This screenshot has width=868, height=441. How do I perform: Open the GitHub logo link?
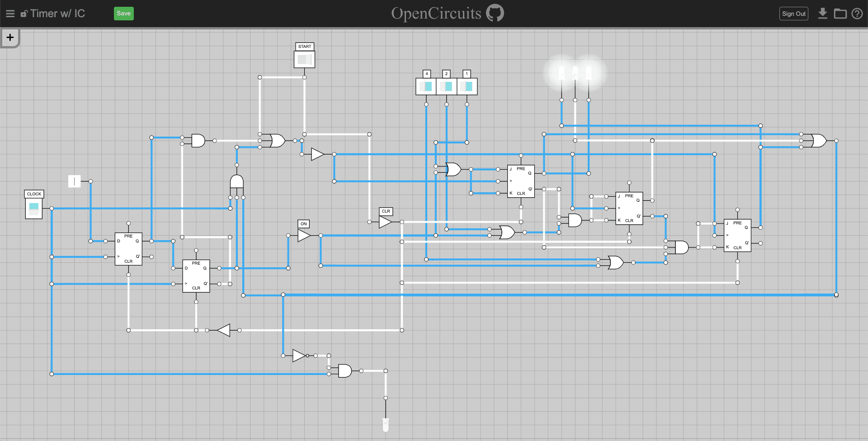(x=495, y=13)
